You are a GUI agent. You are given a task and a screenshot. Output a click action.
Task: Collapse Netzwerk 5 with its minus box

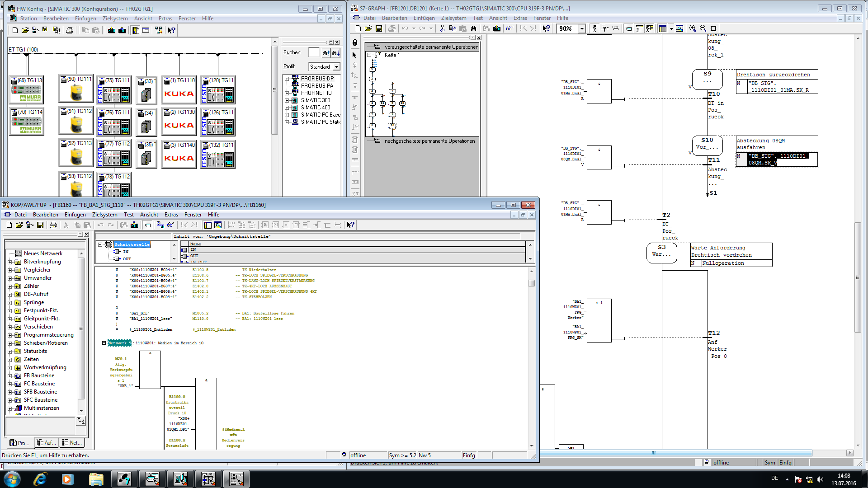(104, 343)
